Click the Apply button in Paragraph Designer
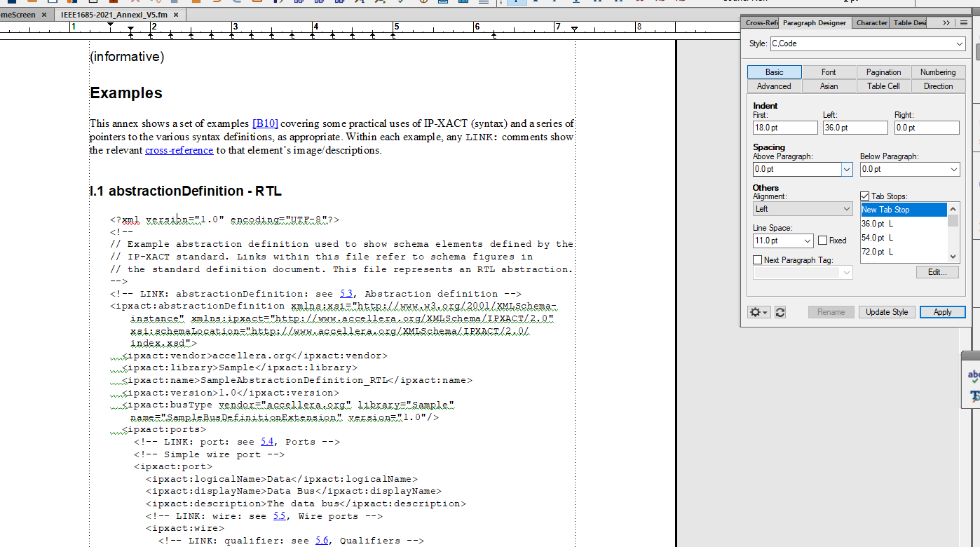Image resolution: width=980 pixels, height=547 pixels. pyautogui.click(x=942, y=312)
